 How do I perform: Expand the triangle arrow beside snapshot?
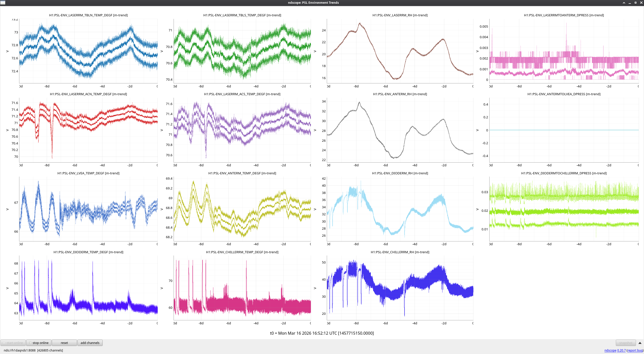(x=640, y=343)
